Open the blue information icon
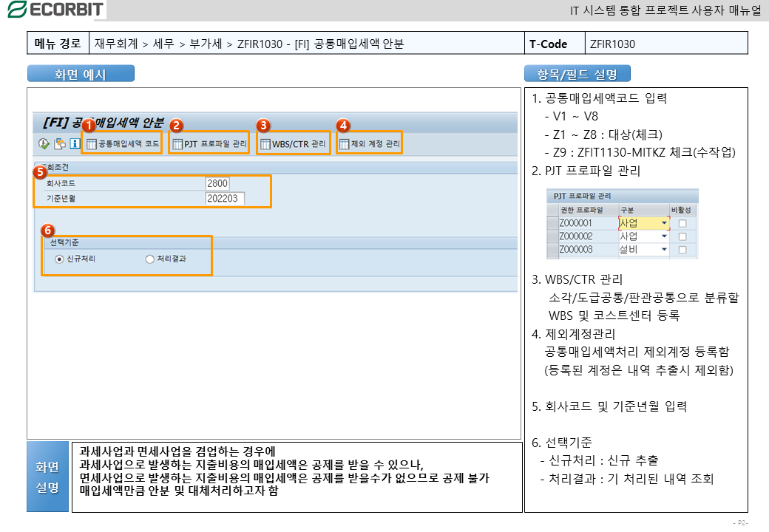 click(75, 143)
